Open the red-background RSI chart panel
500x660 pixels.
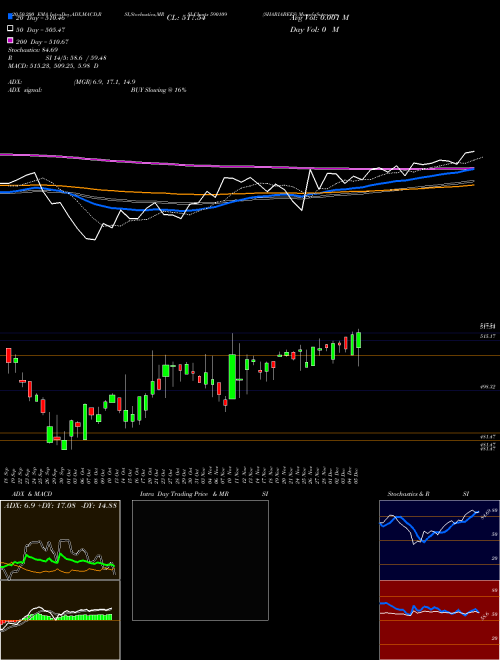[x=439, y=620]
